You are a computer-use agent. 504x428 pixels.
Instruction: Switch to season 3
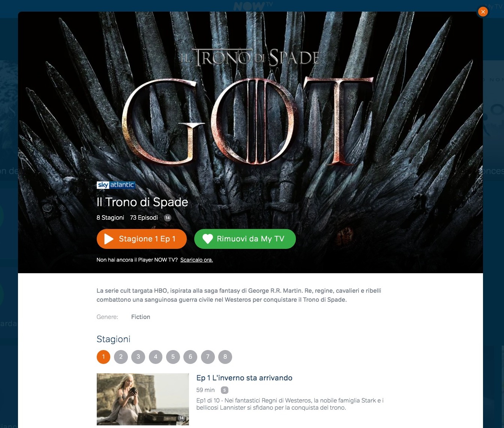click(x=138, y=357)
